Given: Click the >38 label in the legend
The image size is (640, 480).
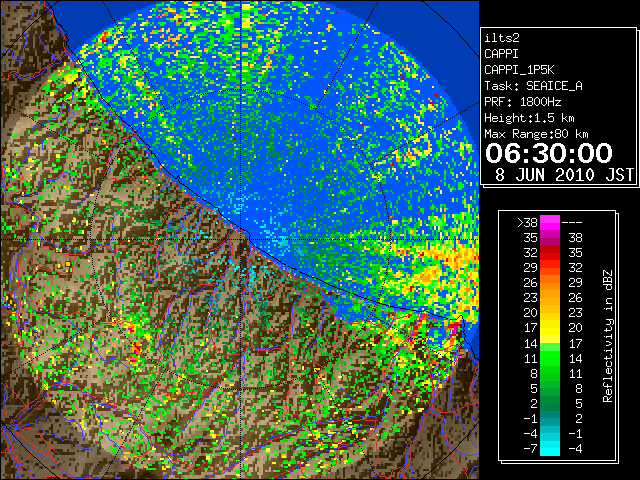Looking at the screenshot, I should click(x=527, y=223).
